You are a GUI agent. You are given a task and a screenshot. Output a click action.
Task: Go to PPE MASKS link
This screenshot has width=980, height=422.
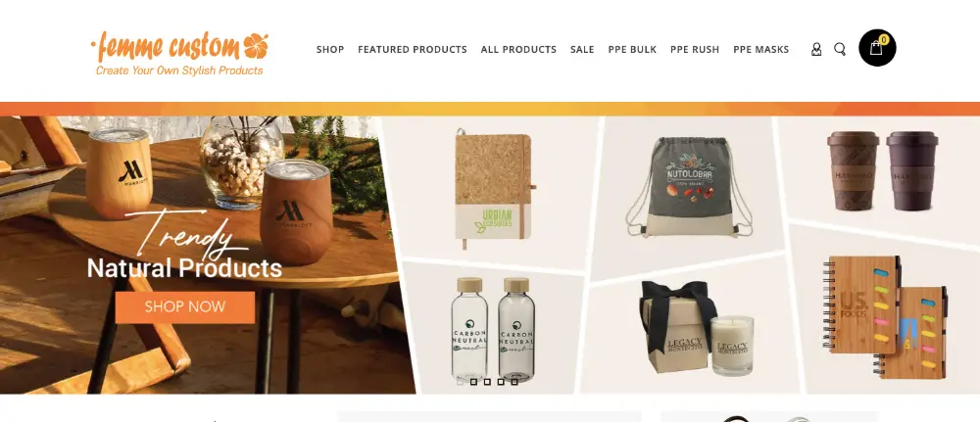[x=760, y=49]
